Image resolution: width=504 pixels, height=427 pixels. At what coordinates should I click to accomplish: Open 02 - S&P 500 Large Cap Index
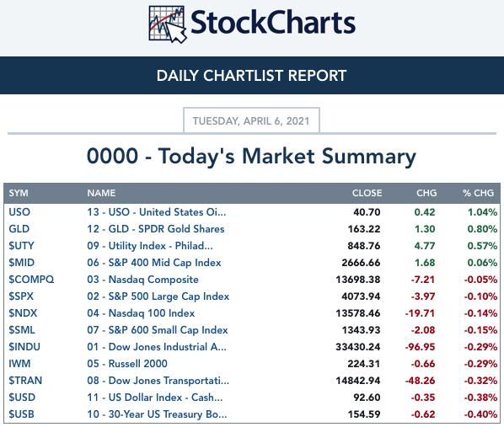158,296
